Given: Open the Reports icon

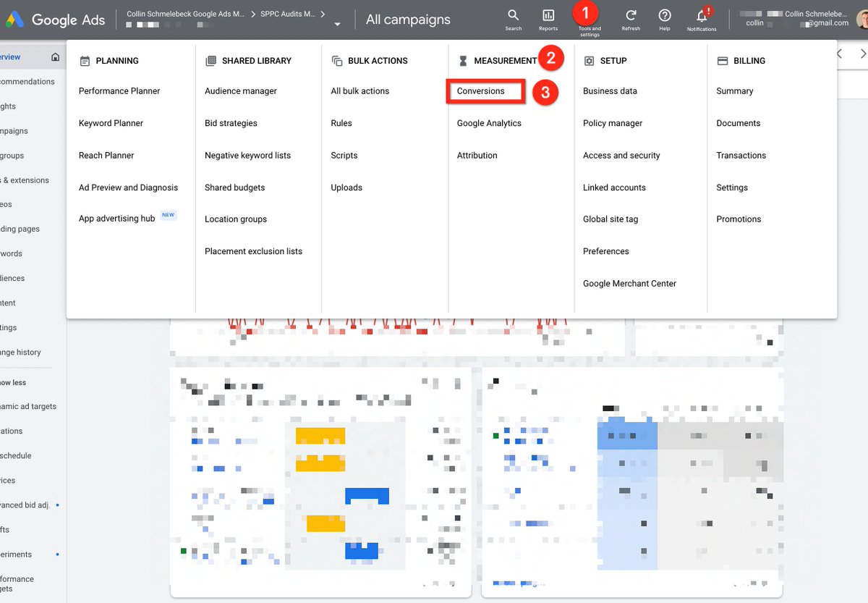Looking at the screenshot, I should point(548,19).
